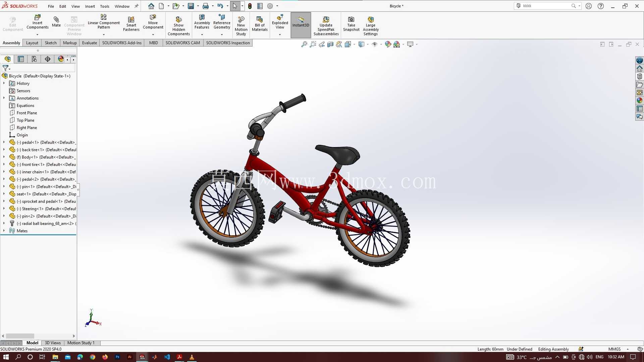Viewport: 644px width, 362px height.
Task: Open the ConfigurationManager tab icon
Action: (x=34, y=59)
